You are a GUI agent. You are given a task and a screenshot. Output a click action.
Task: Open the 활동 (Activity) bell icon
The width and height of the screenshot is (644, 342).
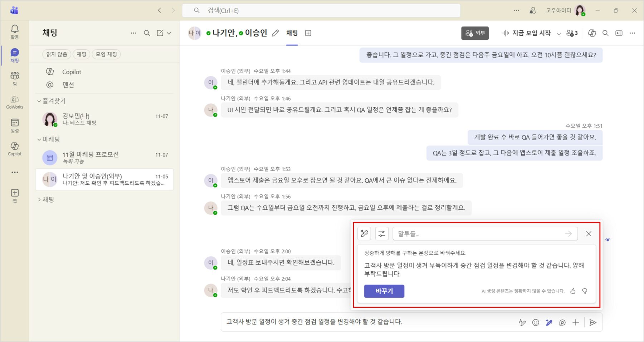point(15,31)
